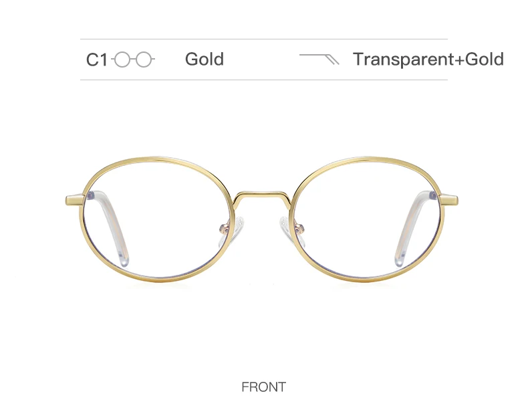528x420 pixels.
Task: Click the left oval lens
Action: 157,219
